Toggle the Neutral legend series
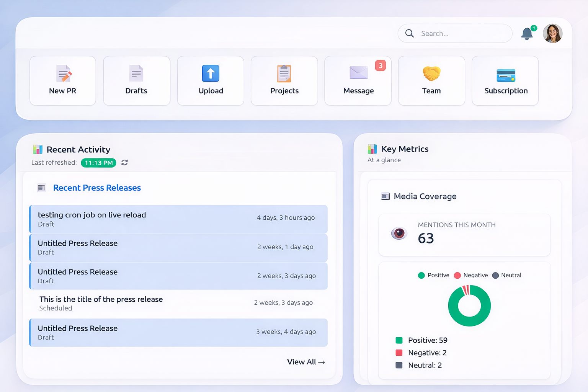588x392 pixels. tap(506, 275)
